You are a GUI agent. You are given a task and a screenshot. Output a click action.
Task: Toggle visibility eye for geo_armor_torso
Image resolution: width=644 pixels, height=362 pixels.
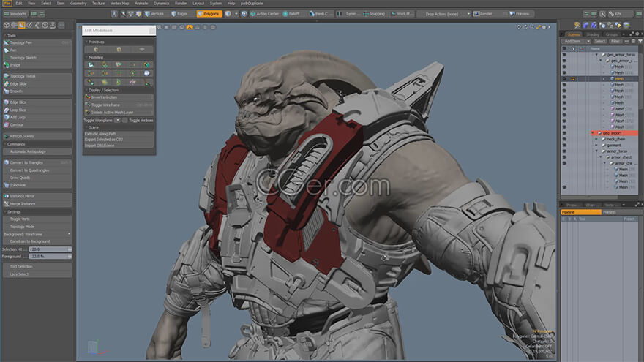click(x=564, y=55)
